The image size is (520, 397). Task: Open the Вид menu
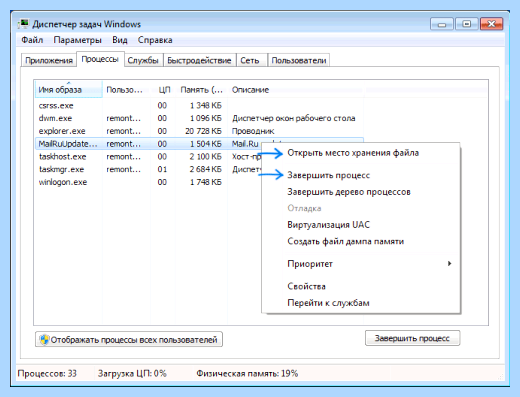(120, 40)
